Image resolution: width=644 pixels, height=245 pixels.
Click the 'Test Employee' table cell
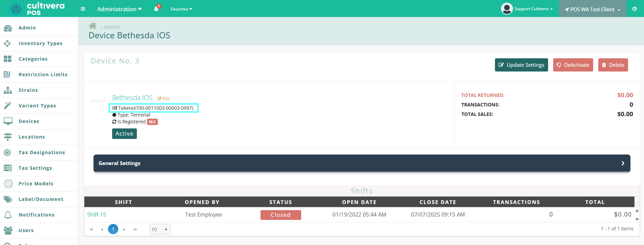click(x=204, y=215)
